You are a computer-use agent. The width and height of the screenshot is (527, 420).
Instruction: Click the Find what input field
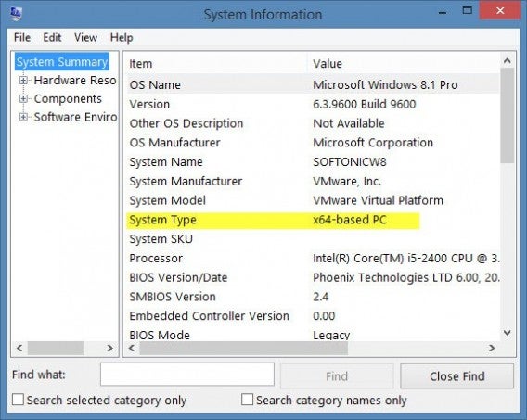pyautogui.click(x=187, y=375)
